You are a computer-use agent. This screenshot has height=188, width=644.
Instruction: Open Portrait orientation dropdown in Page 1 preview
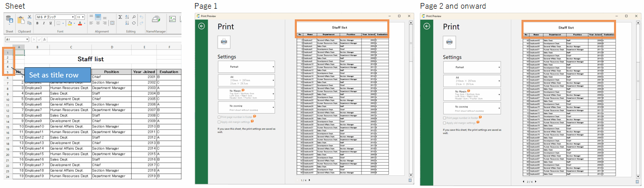pos(246,67)
